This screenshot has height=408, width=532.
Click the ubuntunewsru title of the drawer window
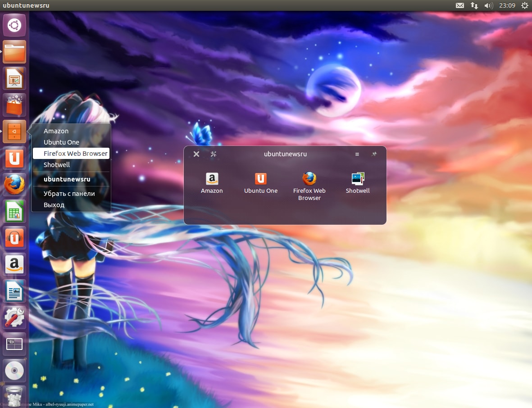[x=285, y=154]
